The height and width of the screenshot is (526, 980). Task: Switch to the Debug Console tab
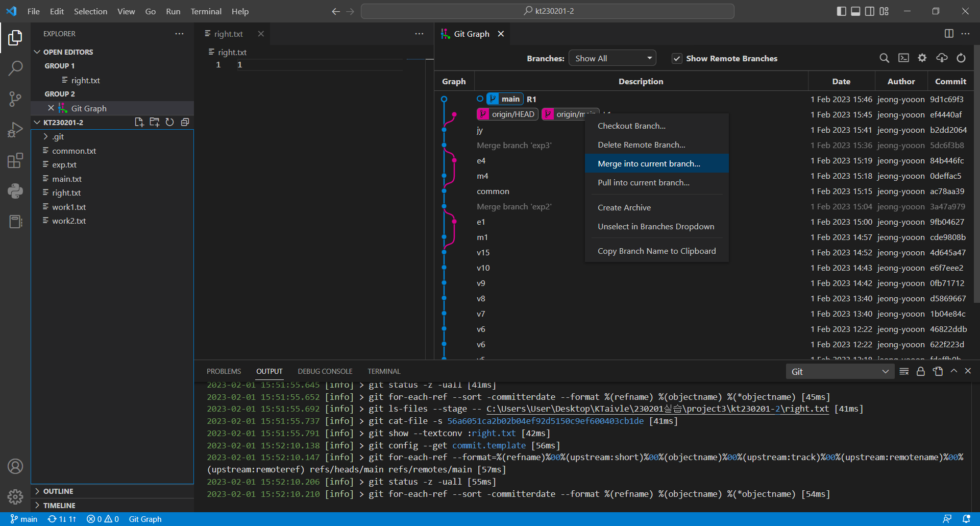tap(325, 371)
